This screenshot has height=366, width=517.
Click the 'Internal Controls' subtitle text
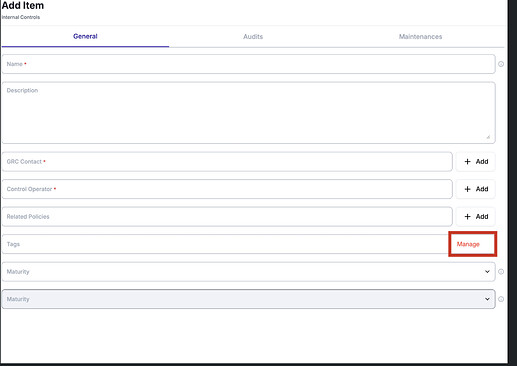point(21,17)
